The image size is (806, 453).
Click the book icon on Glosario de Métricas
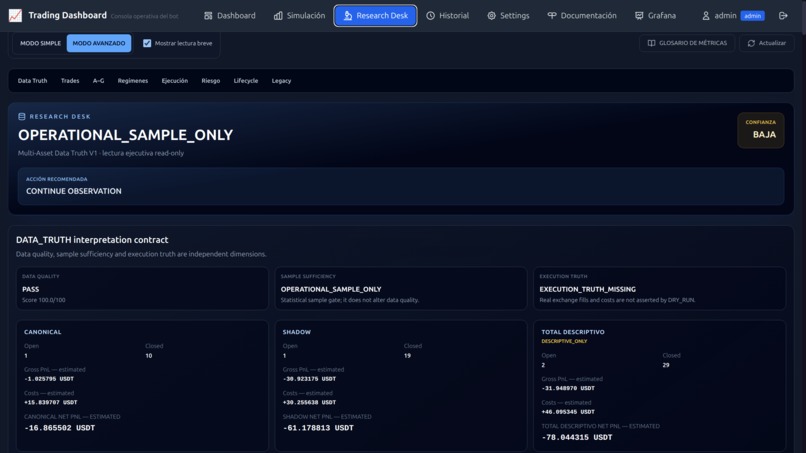651,43
